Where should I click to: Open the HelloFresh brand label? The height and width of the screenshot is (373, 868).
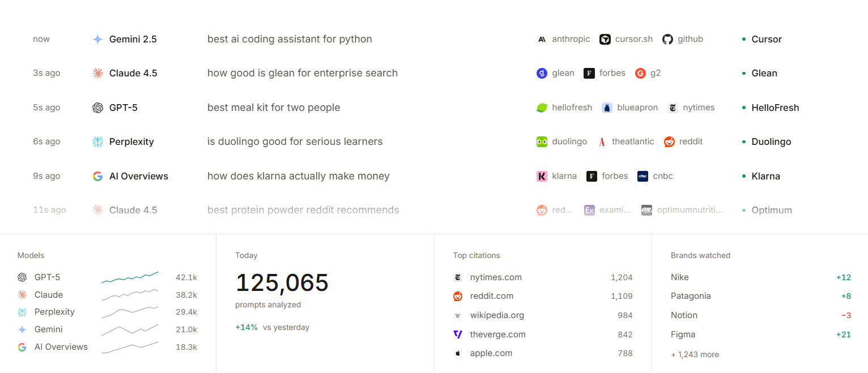pos(775,108)
